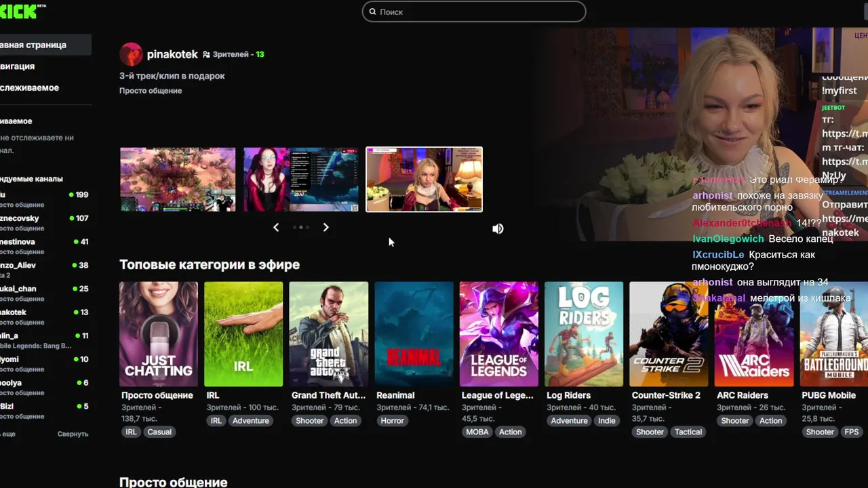This screenshot has height=488, width=868.
Task: Go to previous carousel stream arrow
Action: point(276,227)
